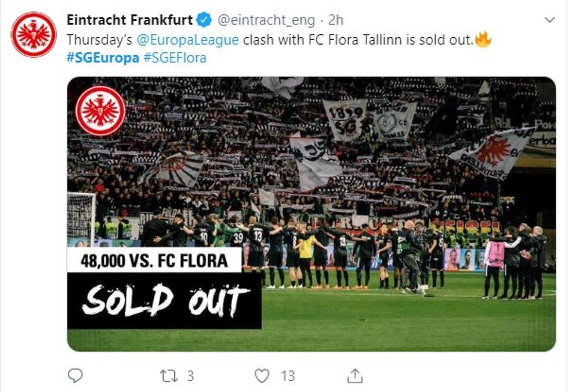Open the Eintracht Frankfurt profile avatar

34,35
